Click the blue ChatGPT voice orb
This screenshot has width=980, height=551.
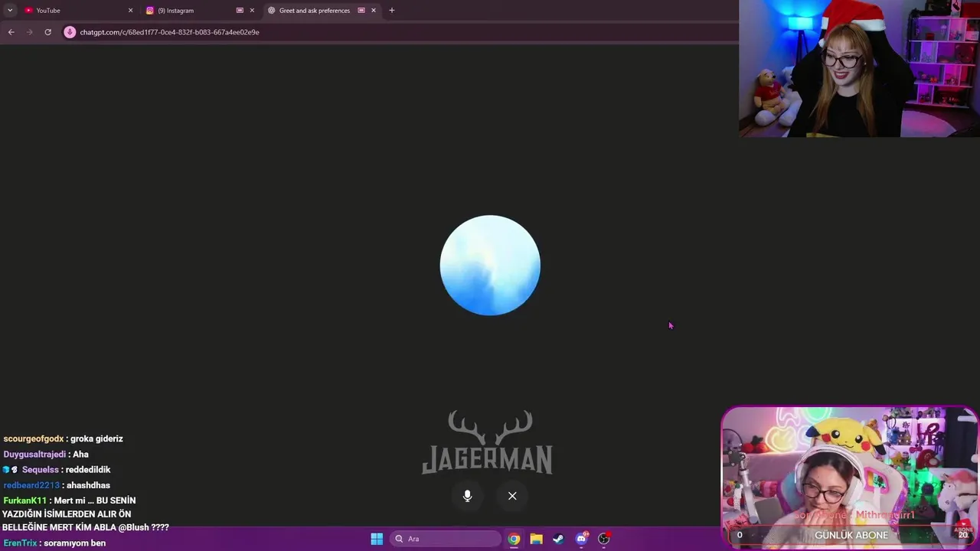[x=490, y=265]
